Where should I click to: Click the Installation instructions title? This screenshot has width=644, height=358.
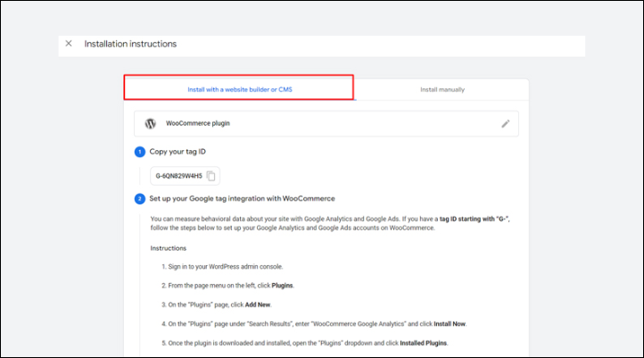click(130, 44)
